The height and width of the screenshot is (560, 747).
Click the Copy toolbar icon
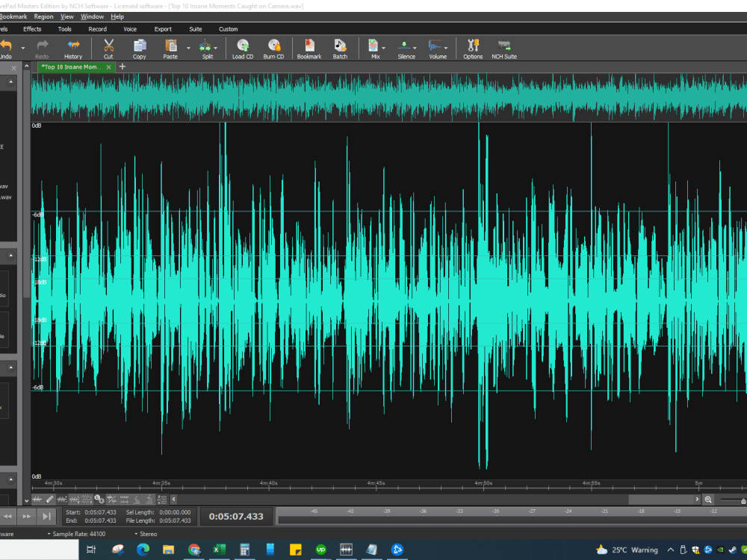point(140,46)
